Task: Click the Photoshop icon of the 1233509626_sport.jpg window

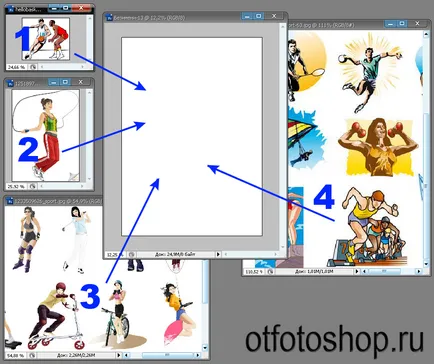Action: click(9, 201)
